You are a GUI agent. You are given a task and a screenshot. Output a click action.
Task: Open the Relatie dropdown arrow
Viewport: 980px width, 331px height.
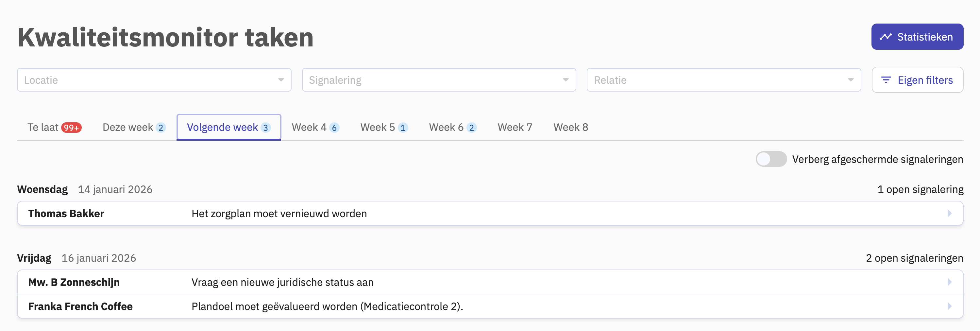(x=850, y=80)
